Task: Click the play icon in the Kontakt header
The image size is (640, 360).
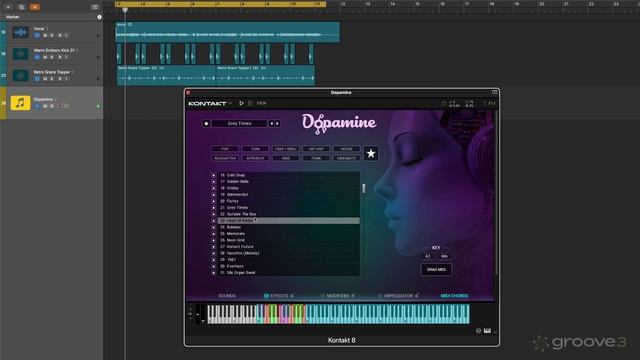Action: pyautogui.click(x=241, y=103)
